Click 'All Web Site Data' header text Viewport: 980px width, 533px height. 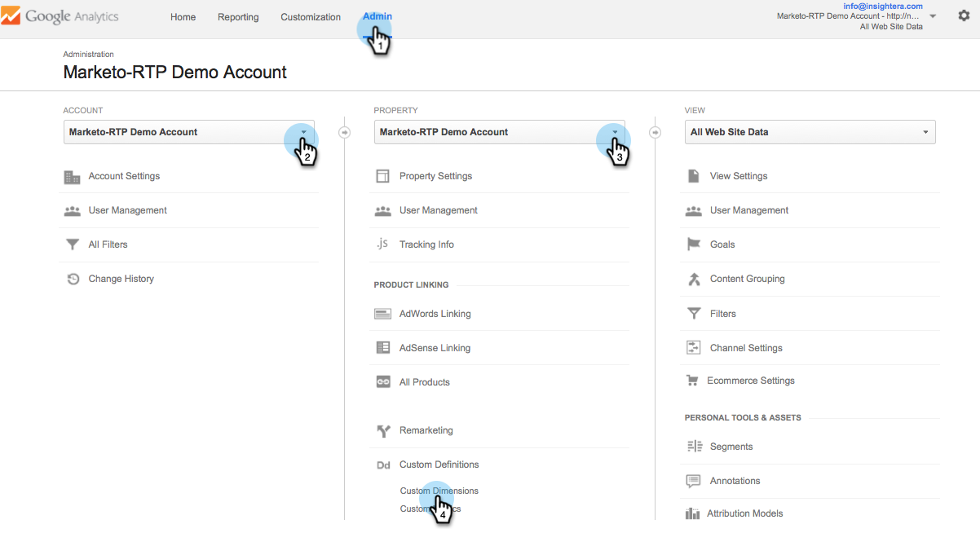pos(891,26)
